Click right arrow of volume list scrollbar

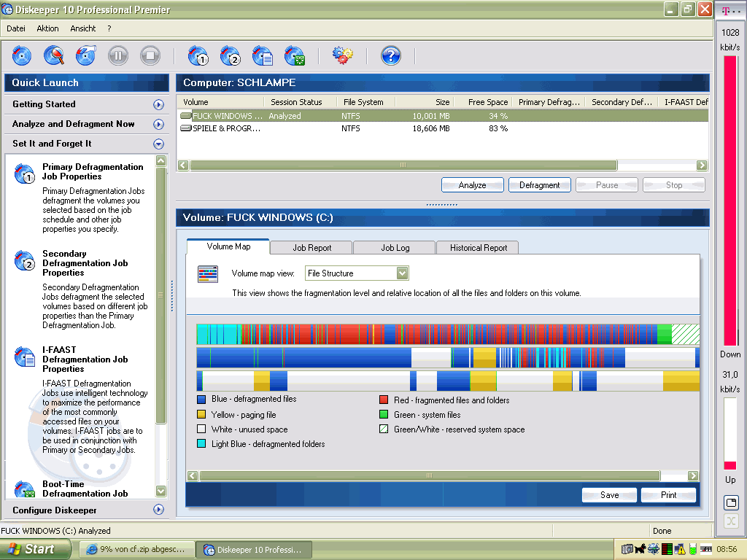click(702, 166)
